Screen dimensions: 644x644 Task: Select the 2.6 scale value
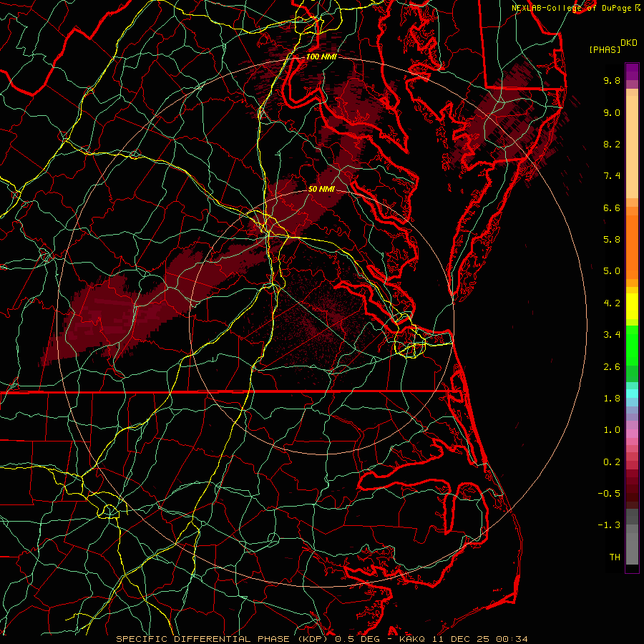pyautogui.click(x=612, y=367)
